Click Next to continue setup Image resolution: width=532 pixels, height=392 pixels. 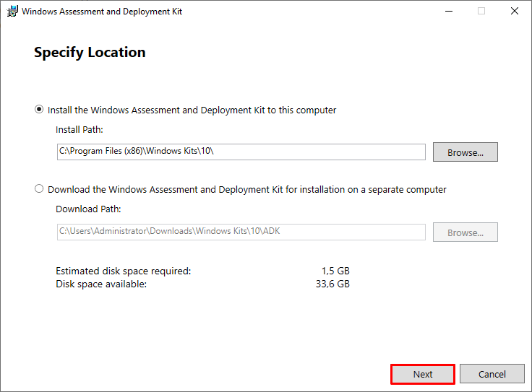point(422,374)
